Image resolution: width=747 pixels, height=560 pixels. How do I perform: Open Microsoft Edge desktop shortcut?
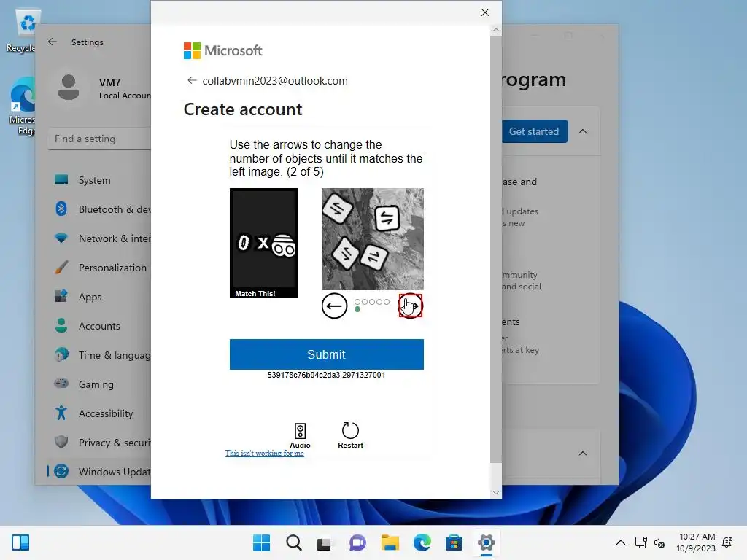[24, 106]
